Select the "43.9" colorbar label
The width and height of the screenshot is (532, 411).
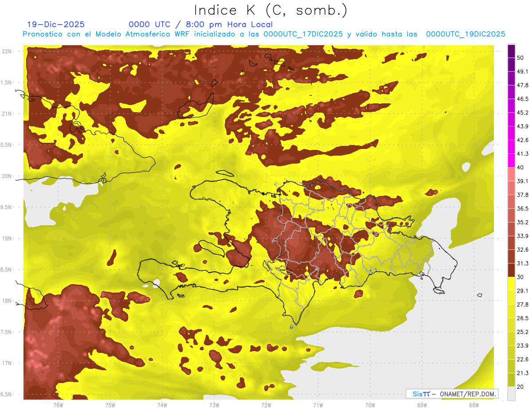523,126
